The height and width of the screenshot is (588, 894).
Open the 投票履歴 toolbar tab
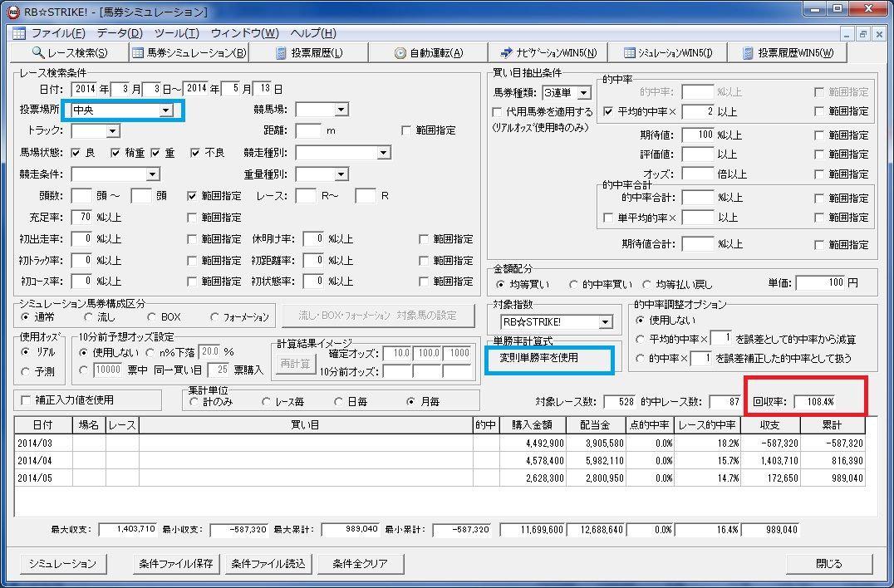tap(309, 53)
